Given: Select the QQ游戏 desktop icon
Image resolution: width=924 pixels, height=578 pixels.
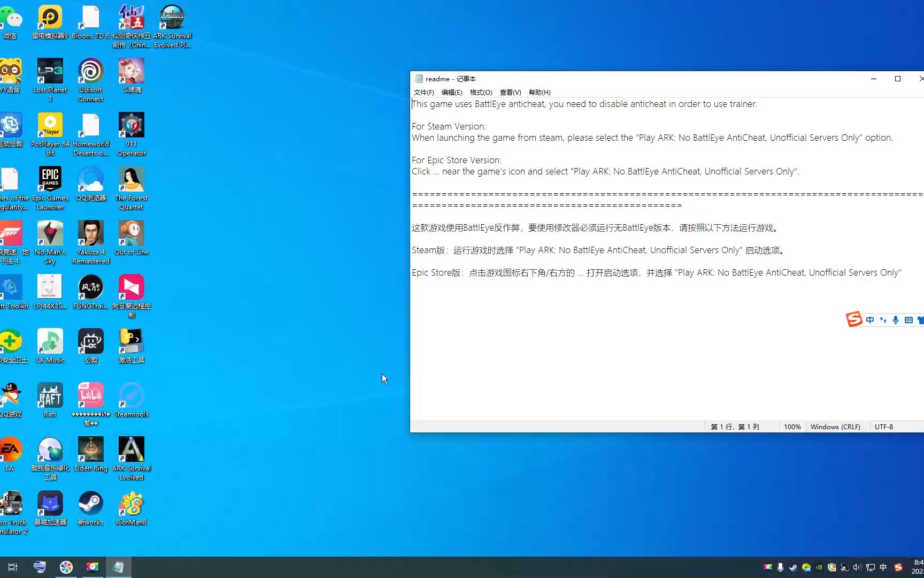Looking at the screenshot, I should pyautogui.click(x=10, y=400).
